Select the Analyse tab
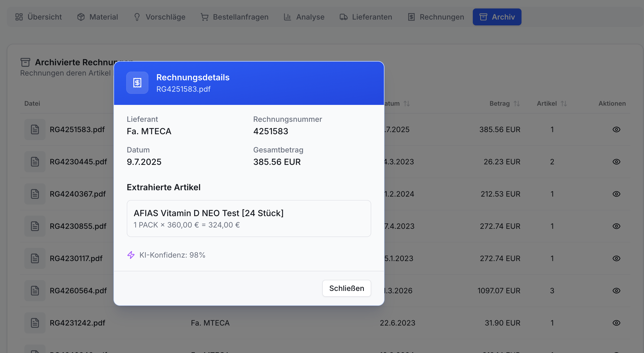 pos(304,17)
